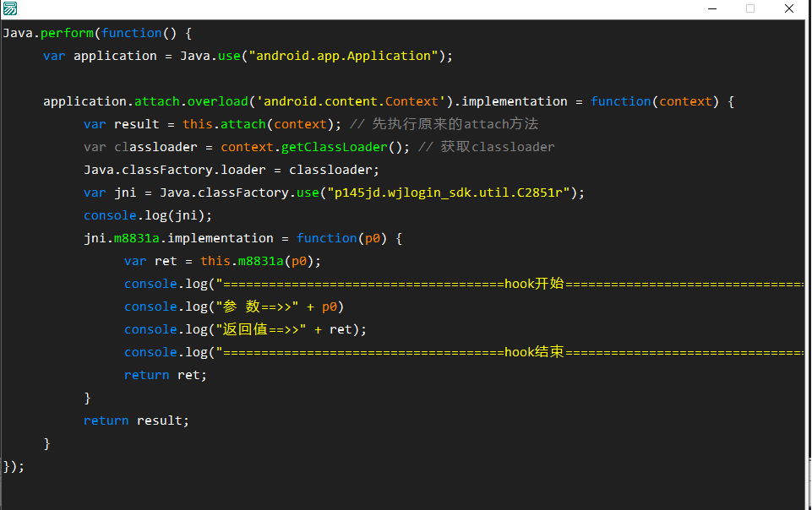This screenshot has width=812, height=510.
Task: Place cursor in the 先执行原来的attach方法 comment
Action: pos(455,124)
